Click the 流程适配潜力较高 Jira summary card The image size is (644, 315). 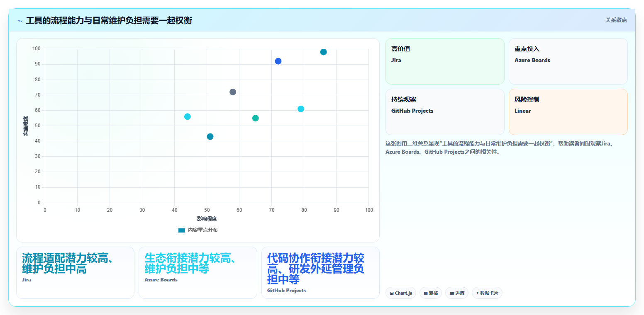tap(75, 273)
